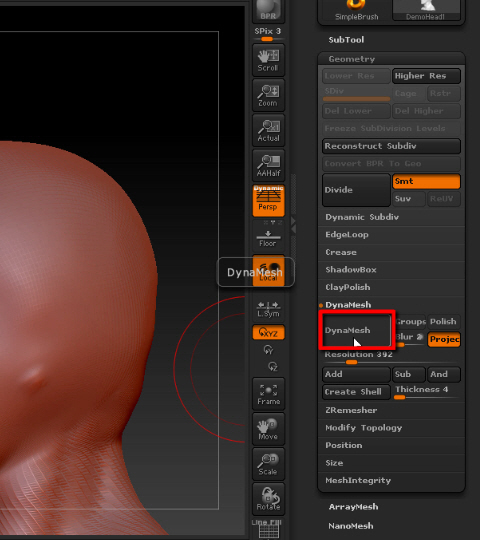Toggle Local transformations
This screenshot has width=480, height=540.
268,271
